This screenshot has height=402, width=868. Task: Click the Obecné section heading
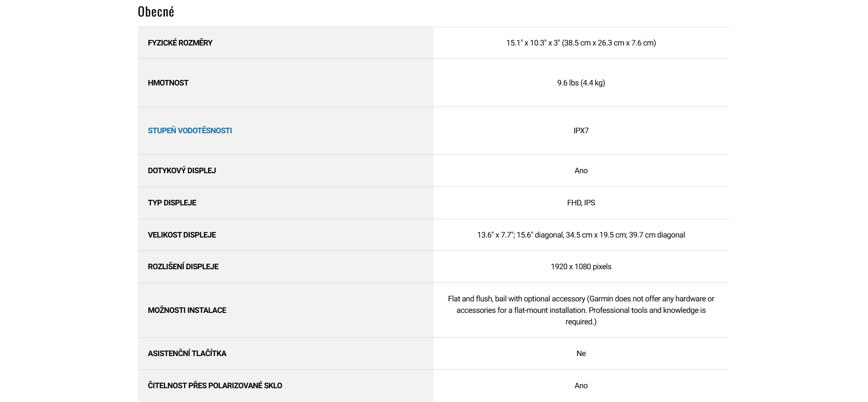pos(156,12)
